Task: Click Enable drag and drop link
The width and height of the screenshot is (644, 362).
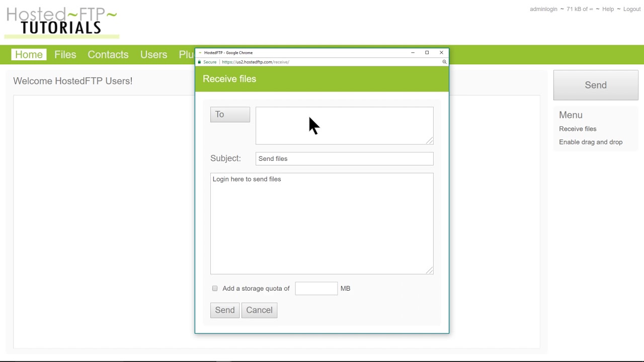Action: [x=591, y=142]
